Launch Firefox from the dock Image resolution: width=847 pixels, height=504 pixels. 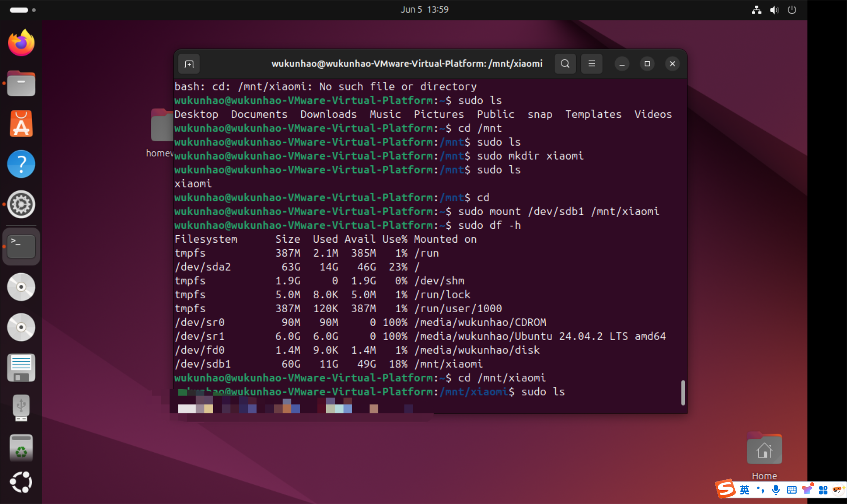[21, 43]
